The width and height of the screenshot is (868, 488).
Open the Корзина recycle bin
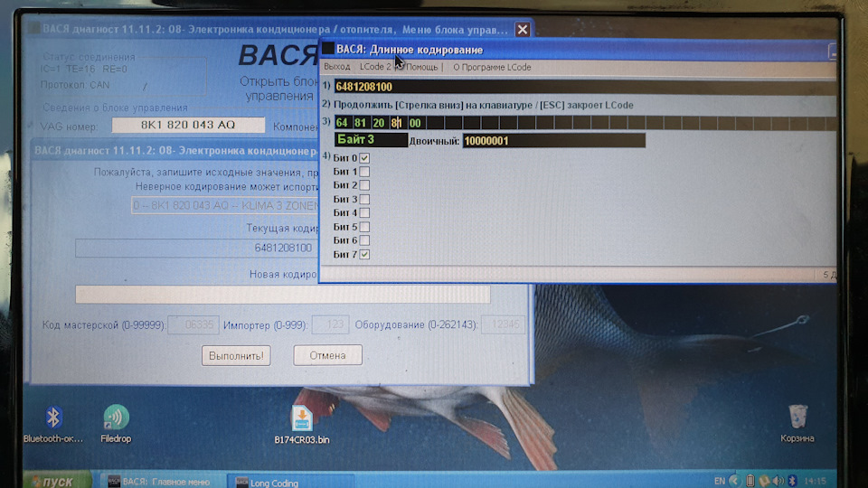click(x=797, y=416)
